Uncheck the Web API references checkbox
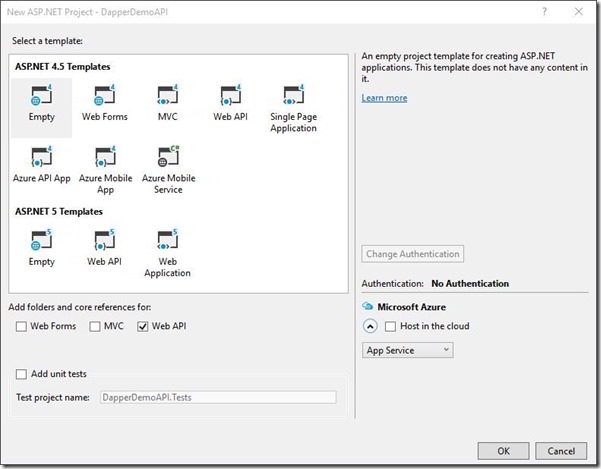Image resolution: width=601 pixels, height=469 pixels. point(143,326)
